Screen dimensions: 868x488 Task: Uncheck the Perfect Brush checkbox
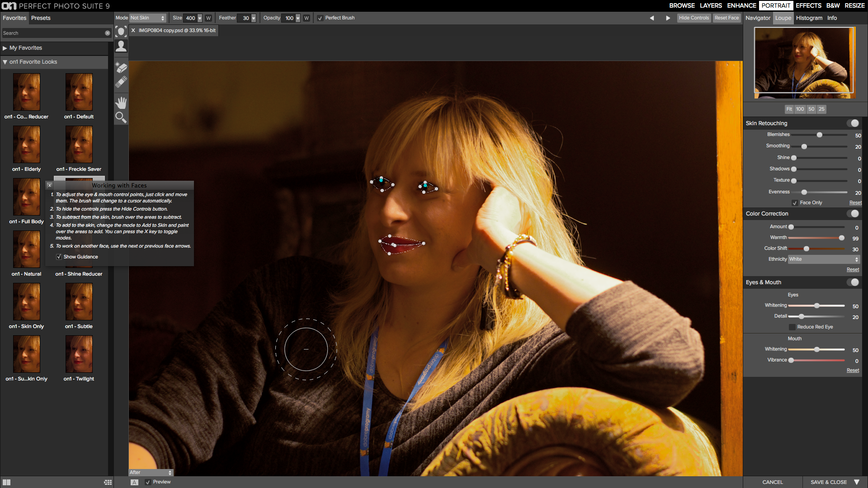[320, 18]
